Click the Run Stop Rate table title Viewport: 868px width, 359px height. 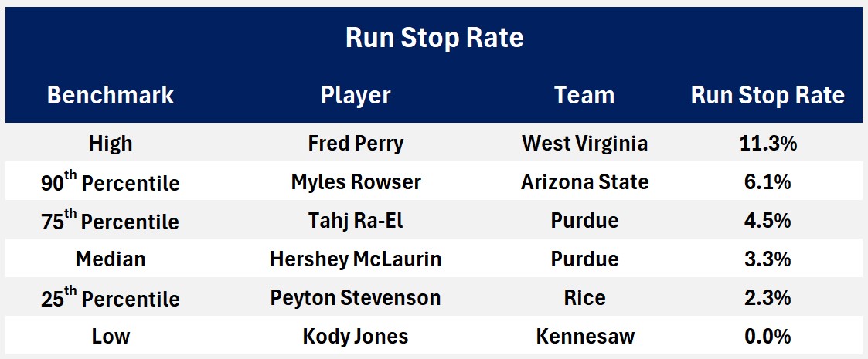(434, 39)
